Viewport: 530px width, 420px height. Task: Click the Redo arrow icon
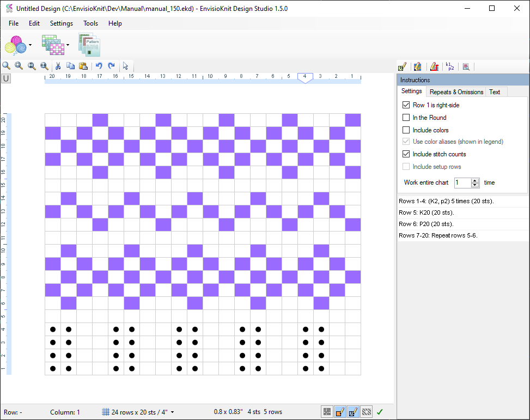(x=111, y=66)
